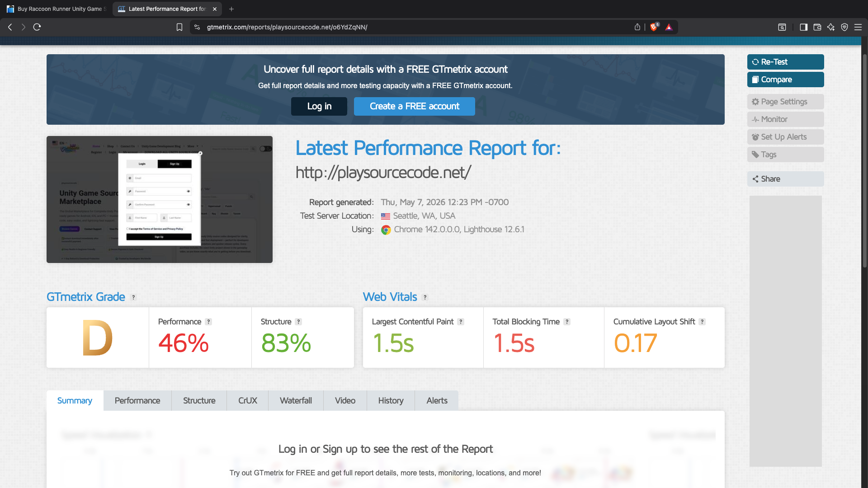
Task: Open the tab search icon in toolbar
Action: (x=782, y=27)
